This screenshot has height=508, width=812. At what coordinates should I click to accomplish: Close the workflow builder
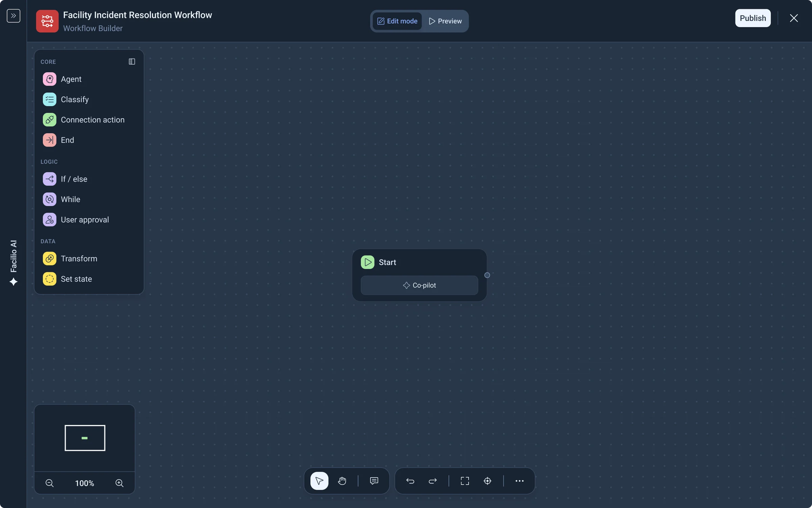coord(794,18)
